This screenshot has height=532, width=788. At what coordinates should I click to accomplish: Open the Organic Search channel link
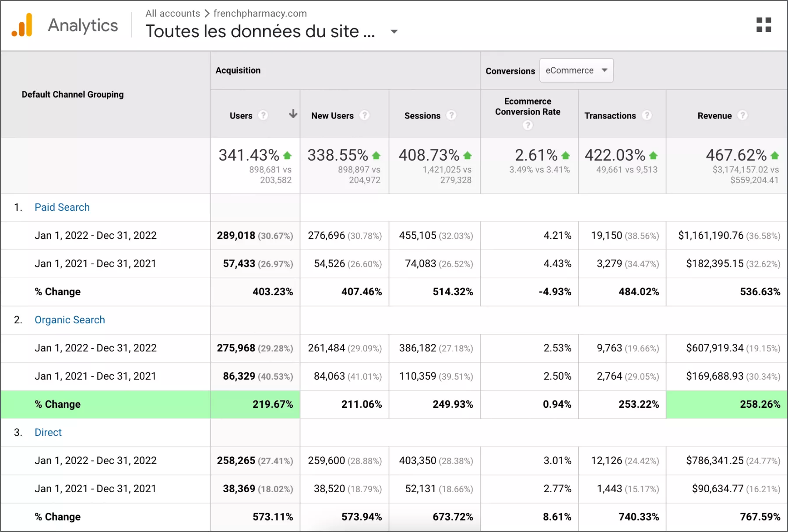70,320
